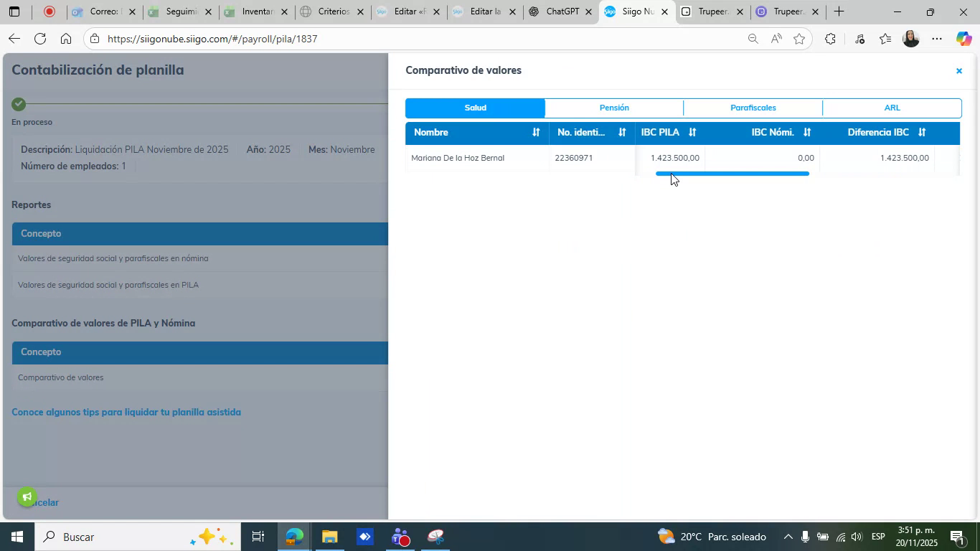Add this page to favorites with the star icon
The width and height of the screenshot is (980, 551).
point(799,39)
